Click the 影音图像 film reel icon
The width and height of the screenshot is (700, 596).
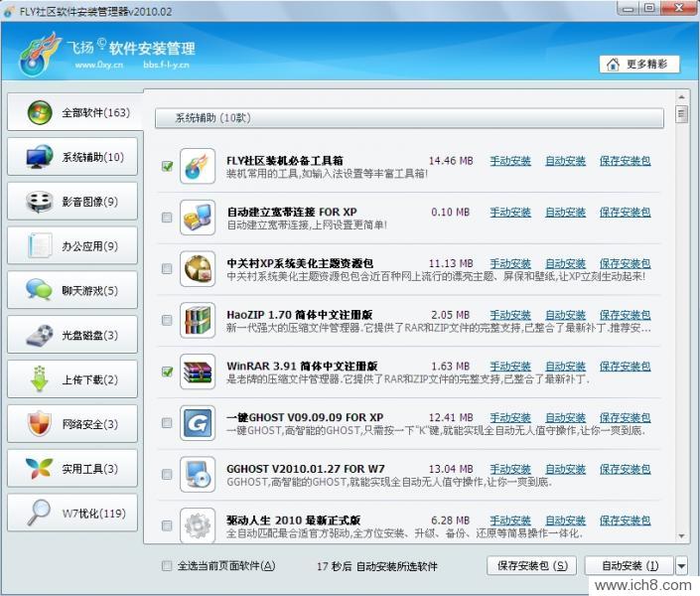[40, 202]
